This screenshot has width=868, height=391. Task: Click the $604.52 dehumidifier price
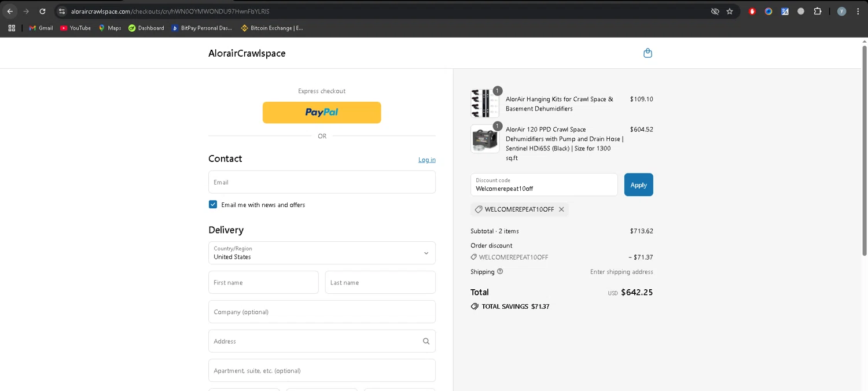pyautogui.click(x=641, y=130)
